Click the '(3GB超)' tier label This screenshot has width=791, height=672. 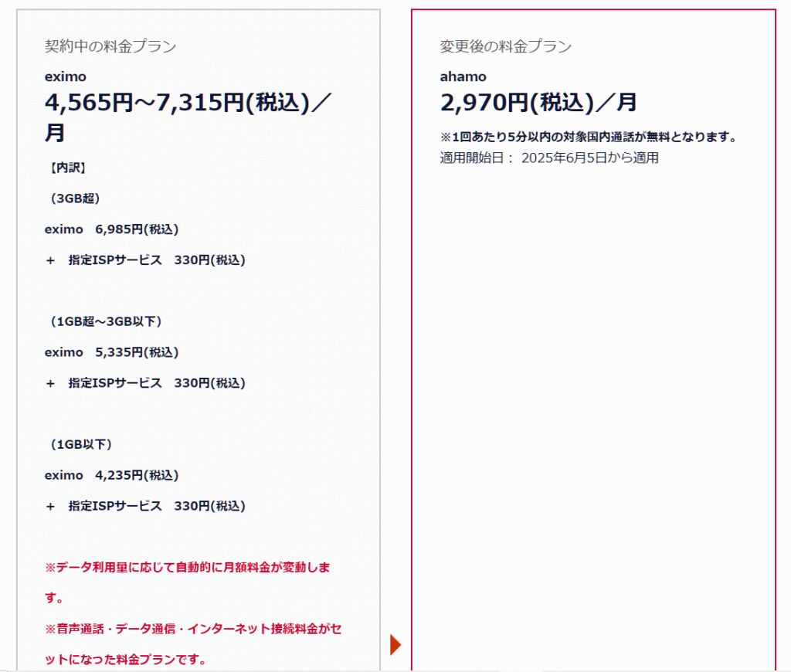[75, 199]
